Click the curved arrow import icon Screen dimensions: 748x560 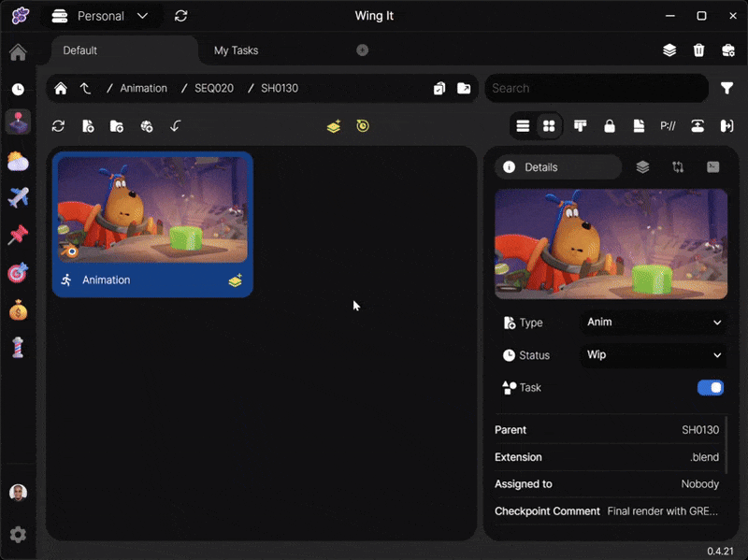[175, 126]
